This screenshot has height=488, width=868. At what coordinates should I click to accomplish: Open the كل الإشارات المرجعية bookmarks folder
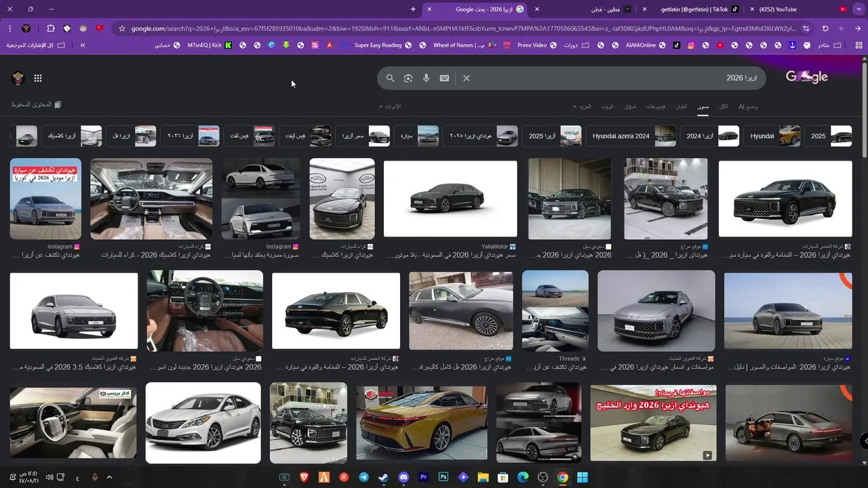[37, 45]
